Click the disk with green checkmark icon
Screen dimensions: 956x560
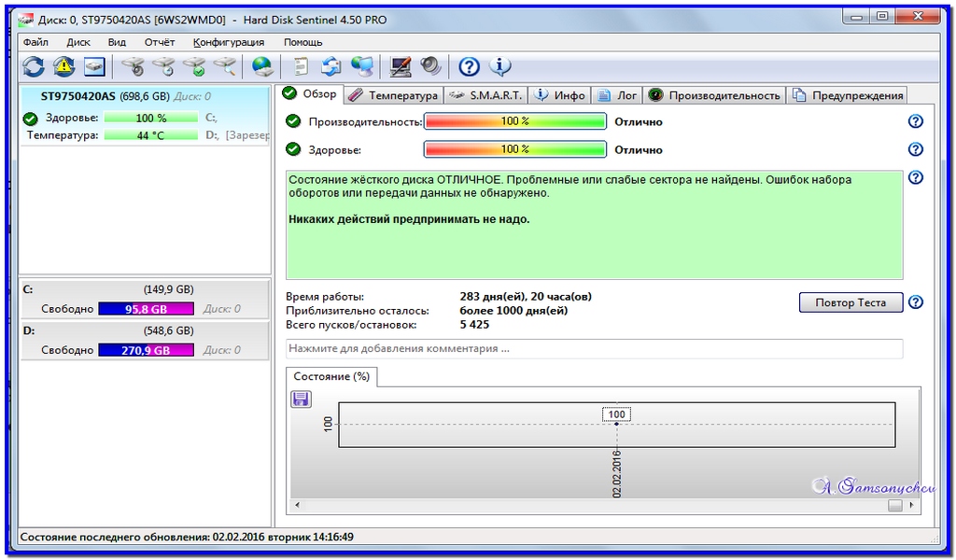pos(194,66)
